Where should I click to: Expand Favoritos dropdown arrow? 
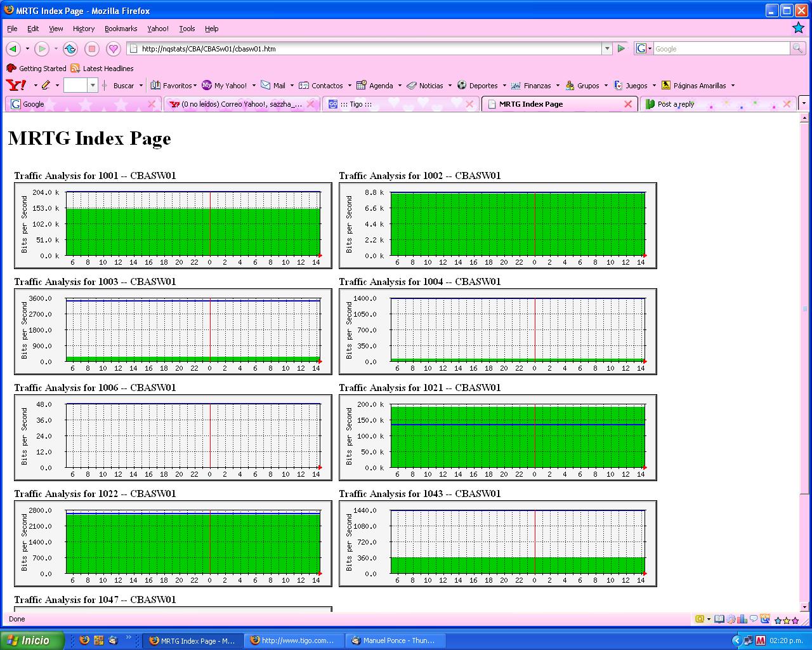point(194,86)
